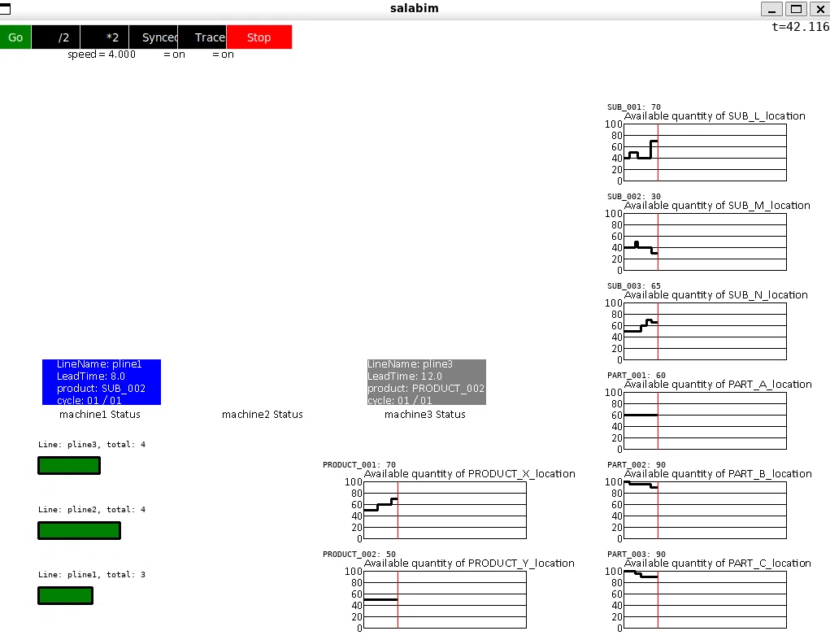Maximize the salabim window
The height and width of the screenshot is (644, 830).
tap(796, 9)
